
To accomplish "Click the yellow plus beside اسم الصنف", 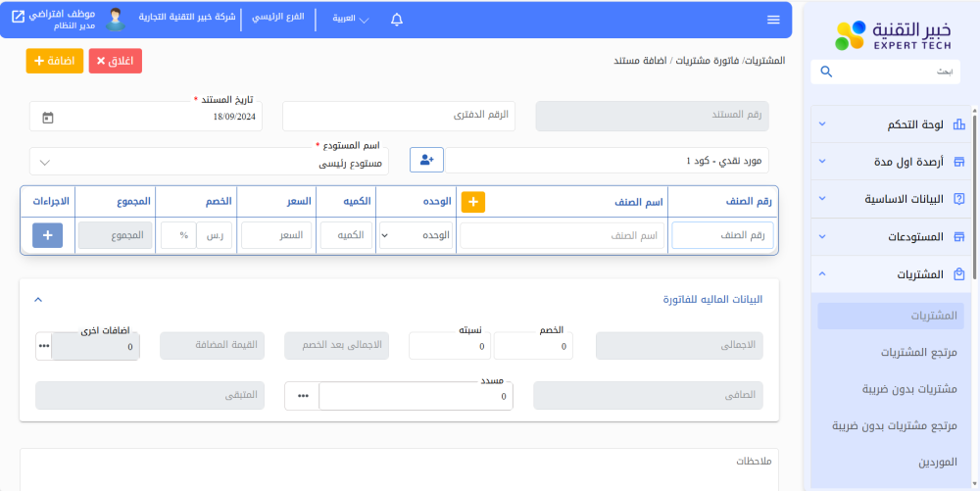I will (473, 201).
